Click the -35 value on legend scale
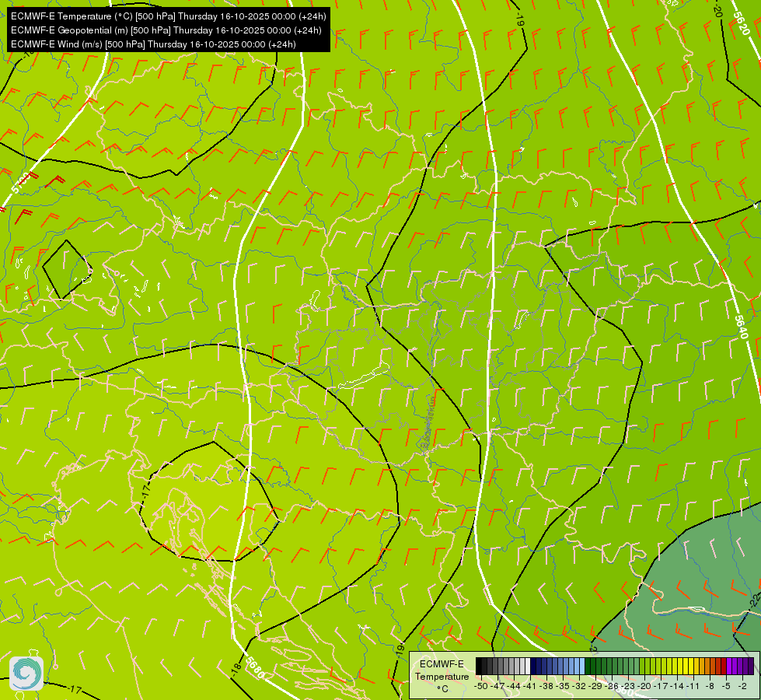761x700 pixels. tap(563, 686)
